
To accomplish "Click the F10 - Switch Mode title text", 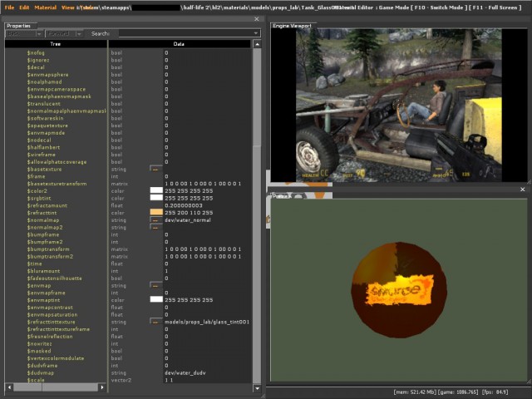I will pos(438,7).
